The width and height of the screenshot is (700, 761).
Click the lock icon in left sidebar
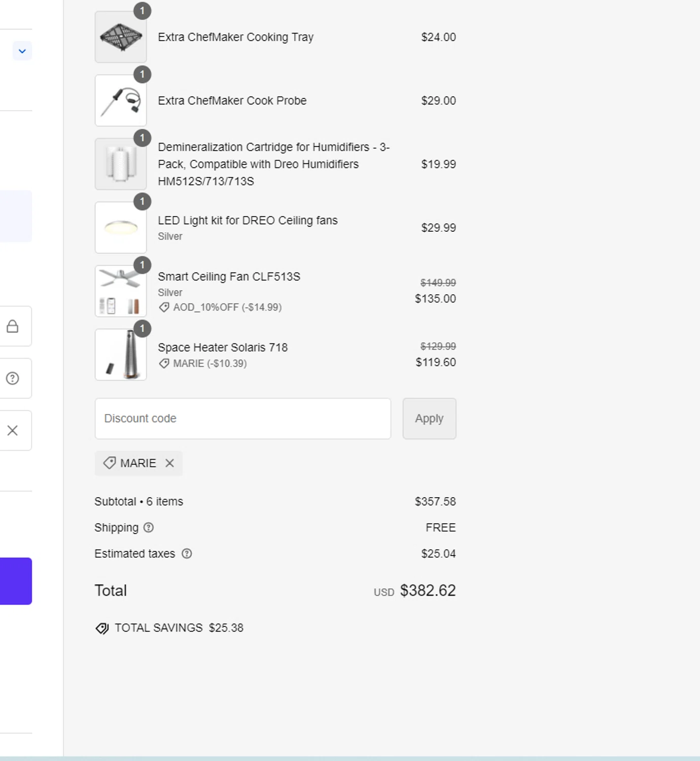(x=13, y=326)
